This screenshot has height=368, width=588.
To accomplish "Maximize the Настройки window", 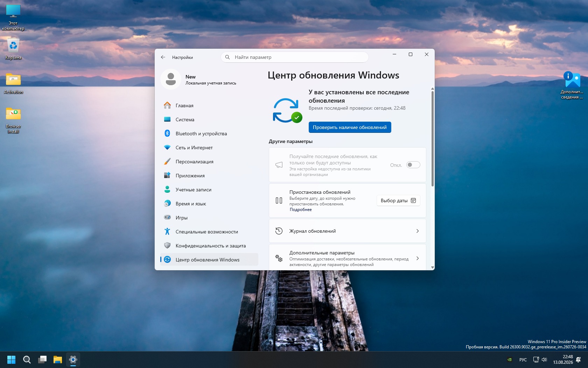I will (x=411, y=54).
